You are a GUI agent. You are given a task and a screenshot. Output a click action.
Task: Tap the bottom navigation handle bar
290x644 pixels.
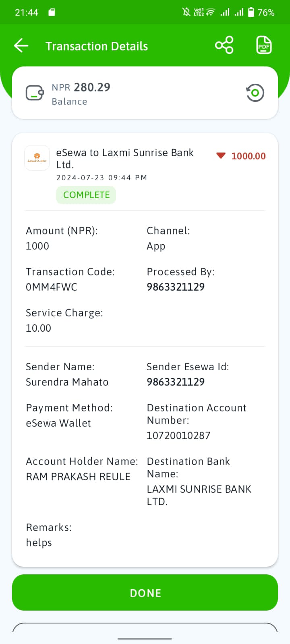pyautogui.click(x=145, y=638)
